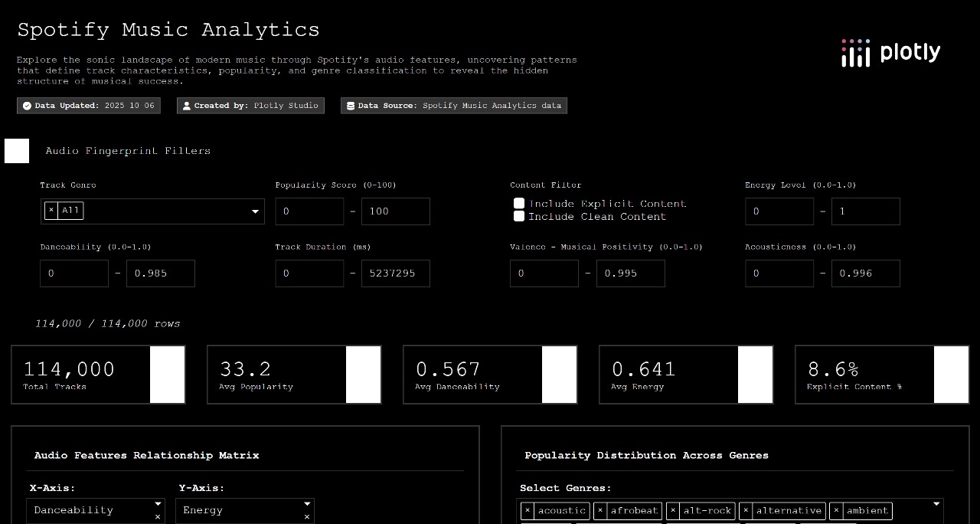Click the '8.6%' Explicit Content value
Image resolution: width=980 pixels, height=524 pixels.
click(833, 369)
